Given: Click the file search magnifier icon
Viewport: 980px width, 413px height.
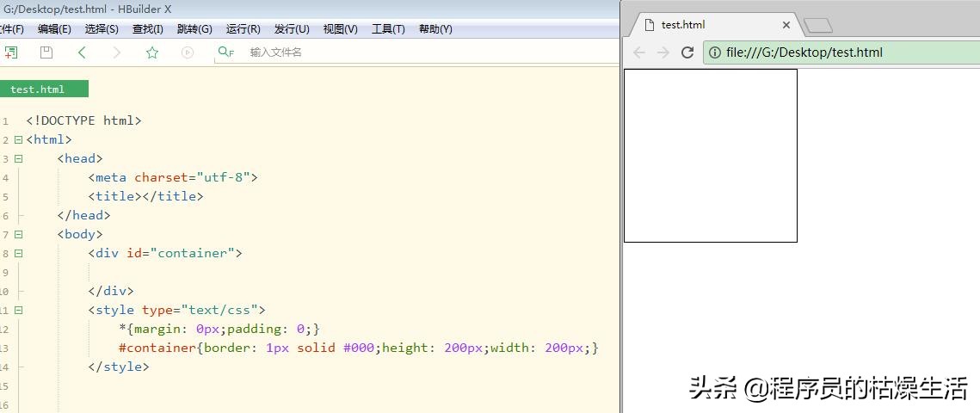Looking at the screenshot, I should coord(225,52).
